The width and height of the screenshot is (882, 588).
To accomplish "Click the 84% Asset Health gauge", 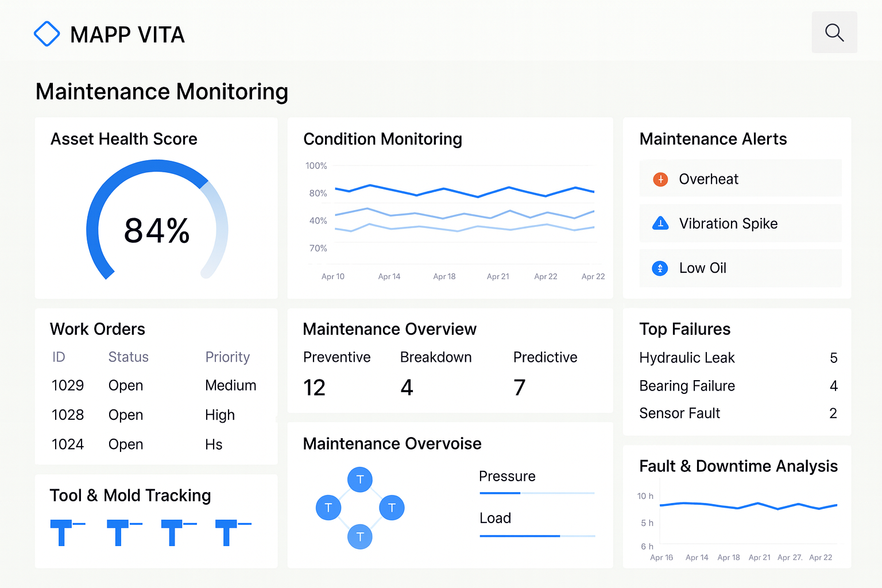I will coord(157,230).
